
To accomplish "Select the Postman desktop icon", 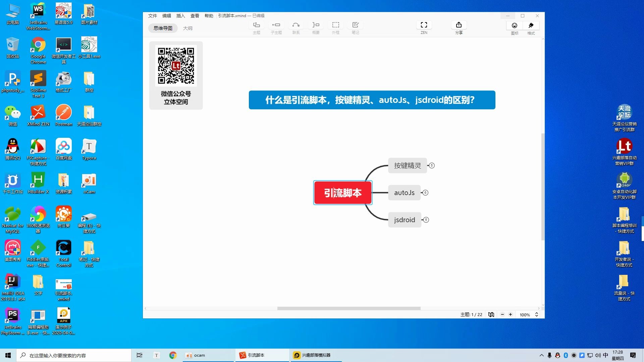I will [64, 116].
